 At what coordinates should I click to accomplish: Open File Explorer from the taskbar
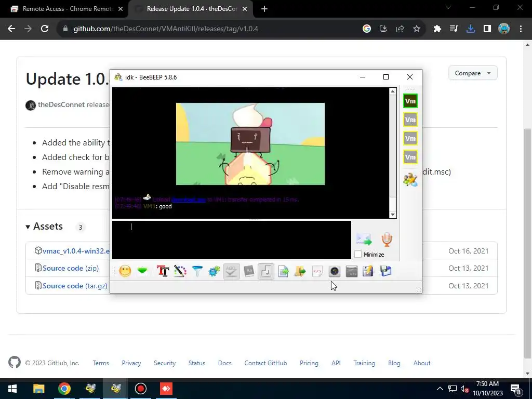coord(38,389)
